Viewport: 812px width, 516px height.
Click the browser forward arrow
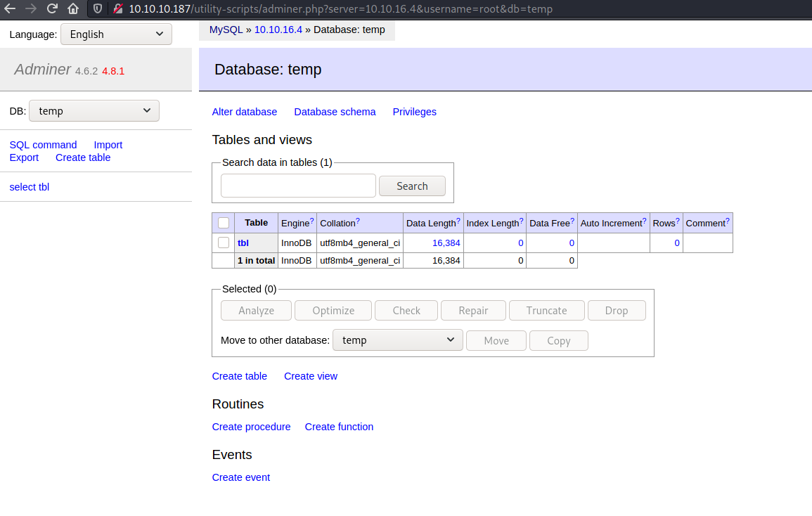click(31, 9)
